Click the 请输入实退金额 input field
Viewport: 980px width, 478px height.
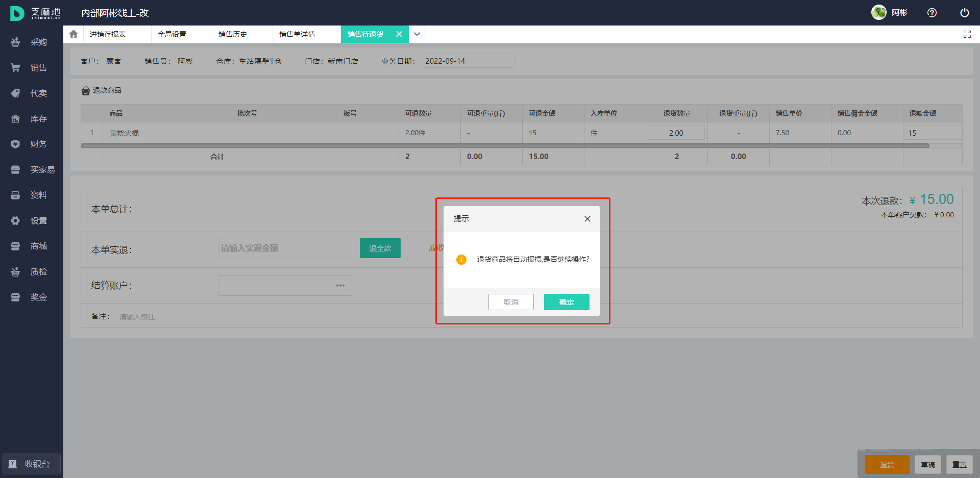285,248
